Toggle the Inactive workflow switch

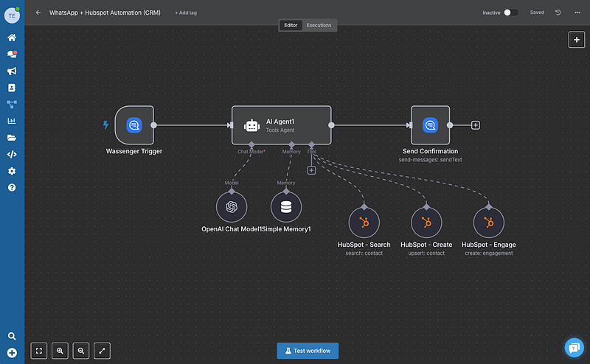click(x=510, y=13)
